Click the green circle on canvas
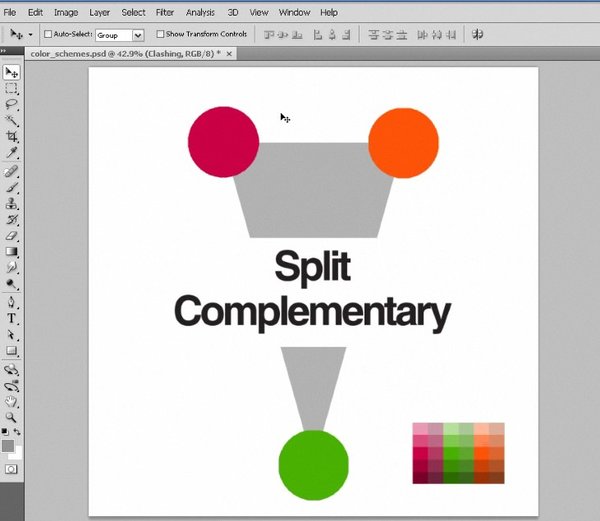Image resolution: width=600 pixels, height=521 pixels. tap(313, 465)
